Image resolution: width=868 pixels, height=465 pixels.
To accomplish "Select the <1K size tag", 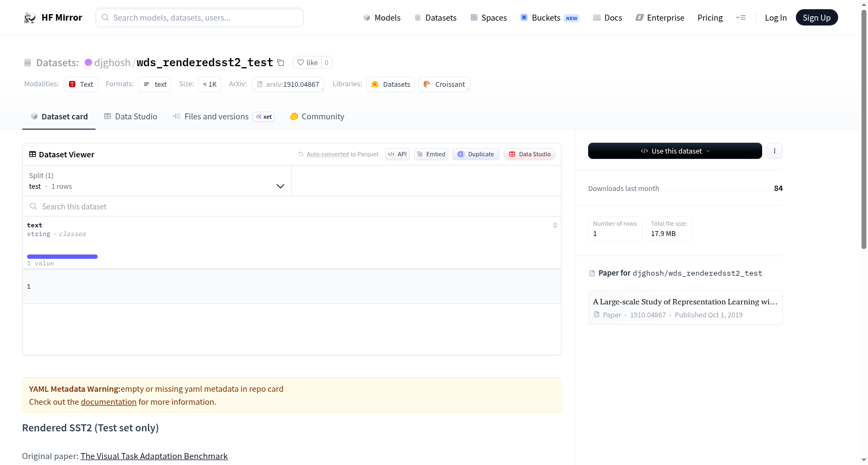I will coord(209,84).
